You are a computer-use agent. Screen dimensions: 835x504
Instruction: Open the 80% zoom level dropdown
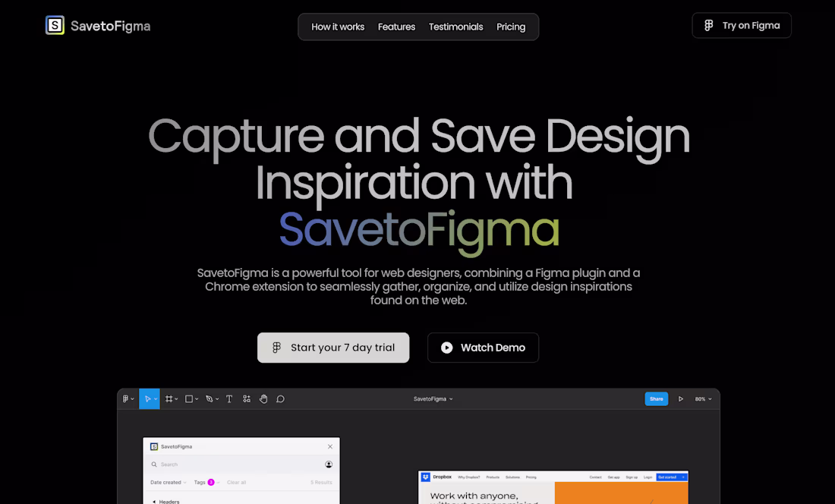(x=702, y=398)
